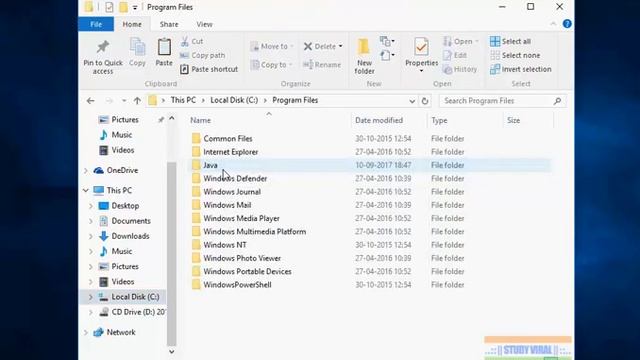The width and height of the screenshot is (640, 360).
Task: Expand the OneDrive tree node
Action: (x=86, y=171)
